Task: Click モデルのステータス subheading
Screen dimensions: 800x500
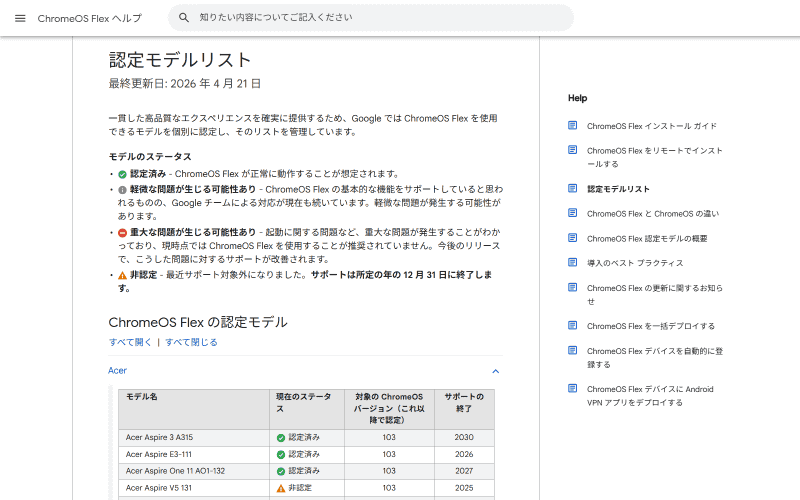Action: coord(150,157)
